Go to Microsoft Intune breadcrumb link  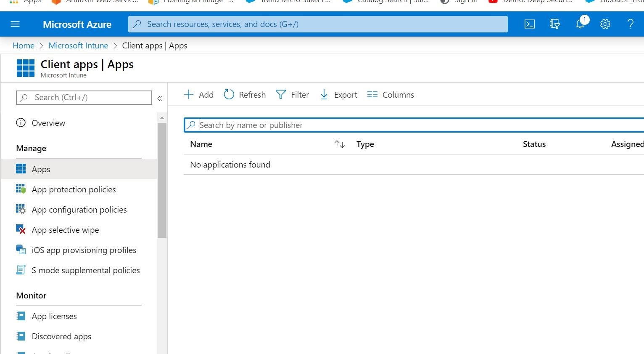[x=78, y=45]
